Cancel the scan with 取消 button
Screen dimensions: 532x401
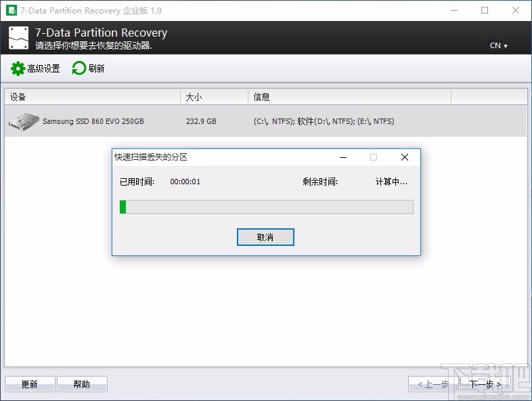[x=265, y=237]
